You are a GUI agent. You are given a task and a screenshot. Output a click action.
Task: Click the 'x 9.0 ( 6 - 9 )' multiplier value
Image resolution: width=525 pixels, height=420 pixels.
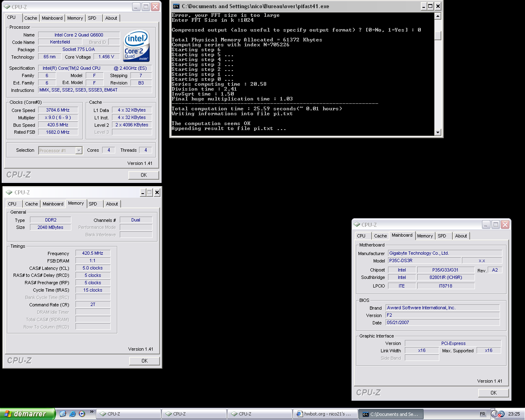58,117
